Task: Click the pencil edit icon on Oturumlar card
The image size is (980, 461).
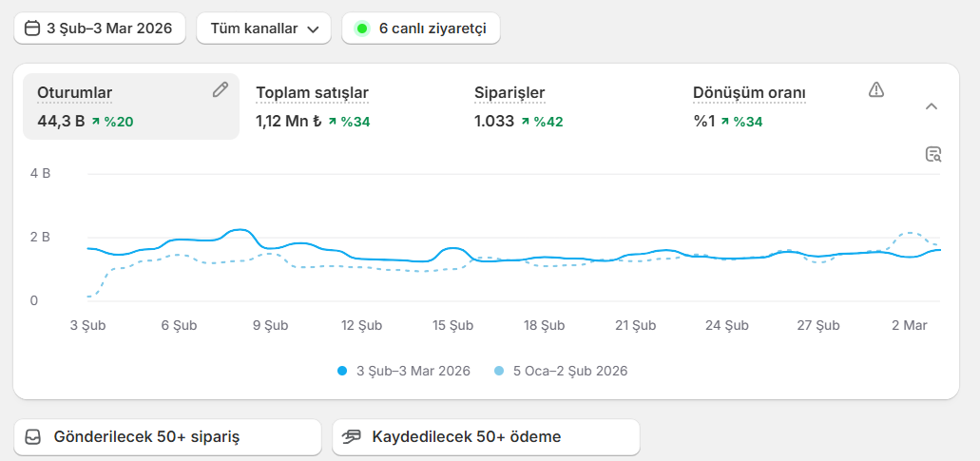Action: [x=220, y=89]
